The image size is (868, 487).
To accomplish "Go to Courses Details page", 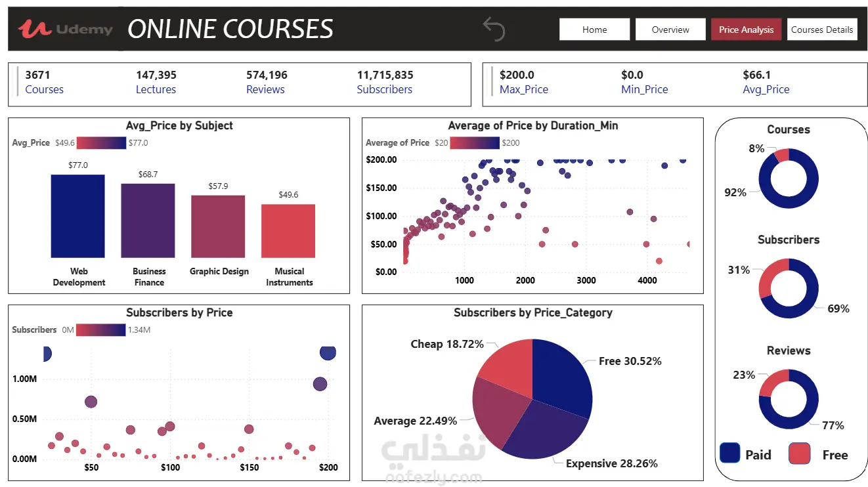I will (x=822, y=30).
